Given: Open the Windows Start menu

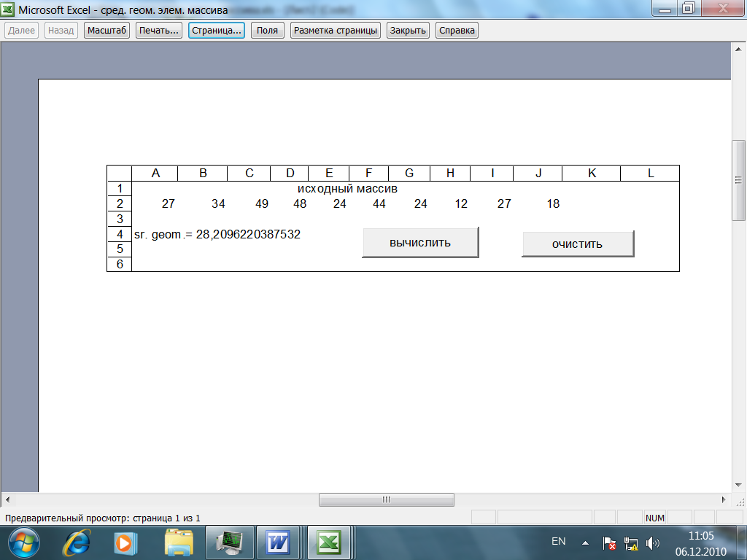Looking at the screenshot, I should click(23, 542).
